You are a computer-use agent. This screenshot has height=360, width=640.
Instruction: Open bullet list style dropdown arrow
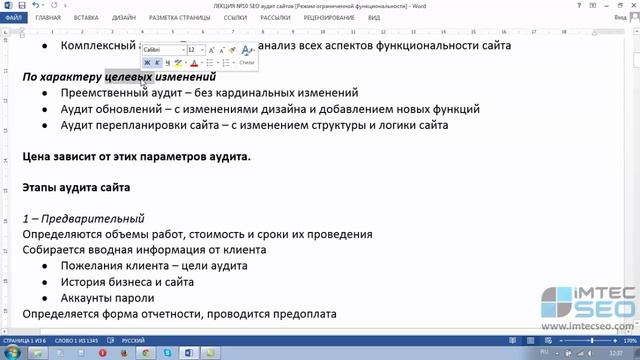tap(218, 63)
